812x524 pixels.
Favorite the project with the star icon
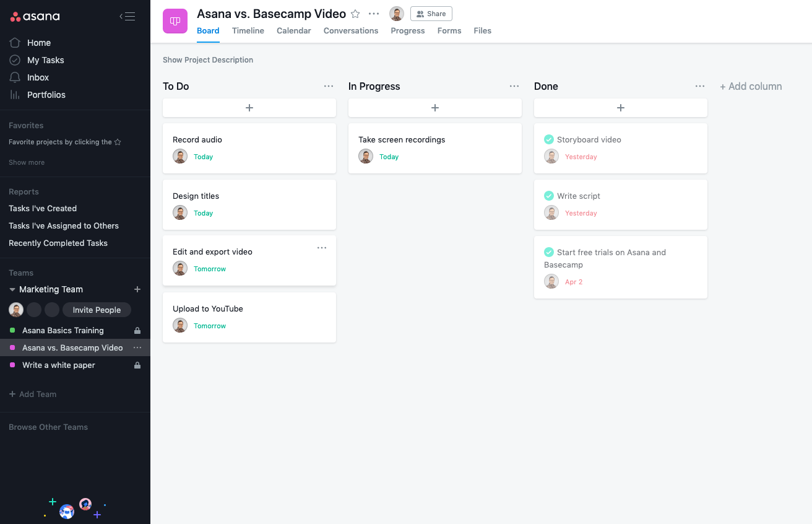coord(355,14)
